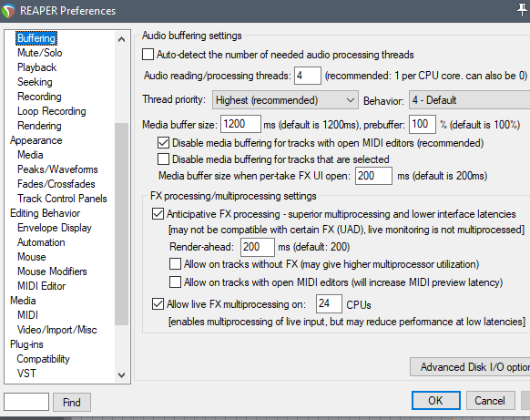The image size is (530, 420).
Task: Select Seeking preferences page
Action: [x=35, y=82]
